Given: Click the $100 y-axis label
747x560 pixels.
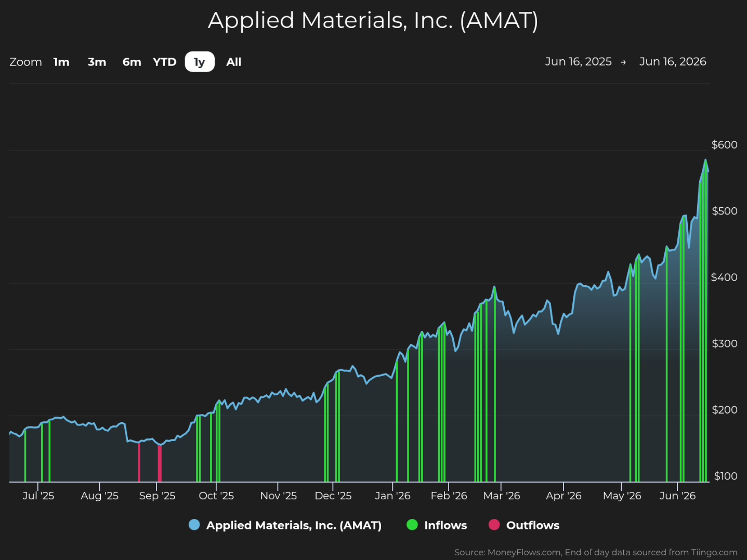Looking at the screenshot, I should [725, 476].
